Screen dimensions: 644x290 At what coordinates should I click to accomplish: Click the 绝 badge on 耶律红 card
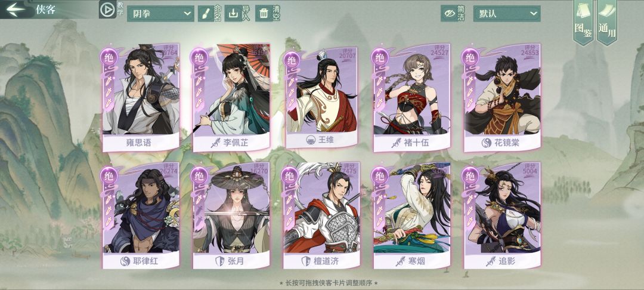point(109,175)
